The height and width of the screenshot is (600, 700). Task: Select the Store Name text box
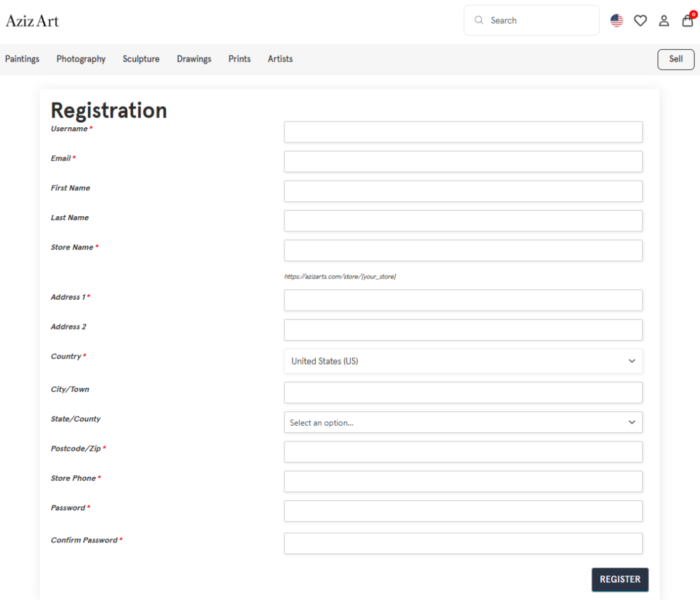coord(463,250)
